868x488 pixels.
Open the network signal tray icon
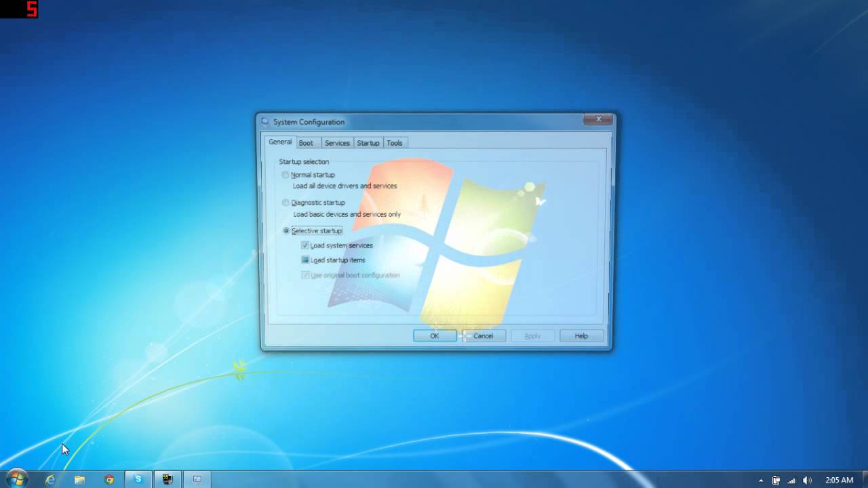pos(791,481)
